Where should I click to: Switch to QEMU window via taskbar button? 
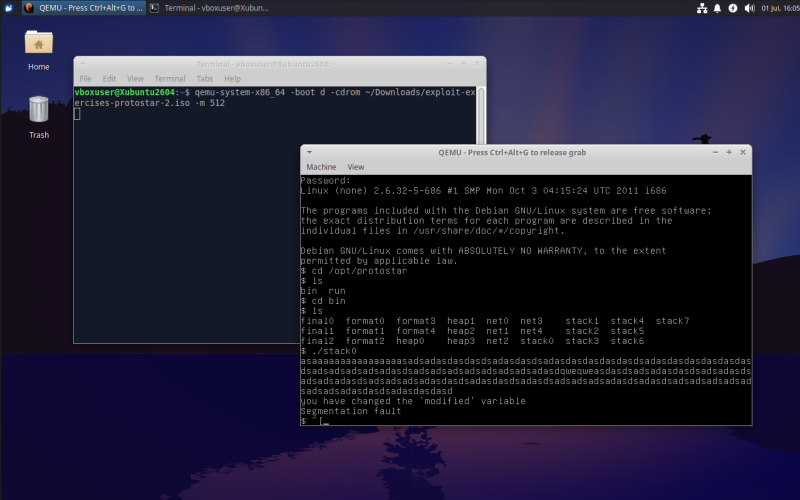(84, 8)
